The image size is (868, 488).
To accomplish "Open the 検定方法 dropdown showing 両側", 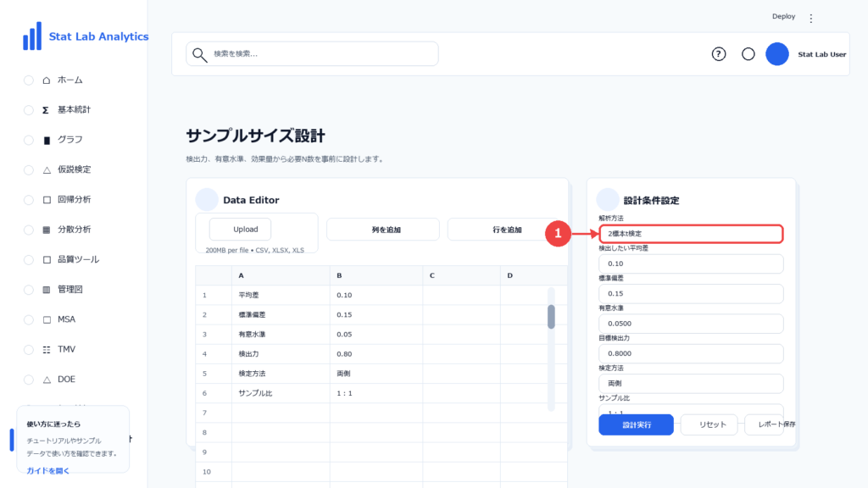I will (x=691, y=383).
